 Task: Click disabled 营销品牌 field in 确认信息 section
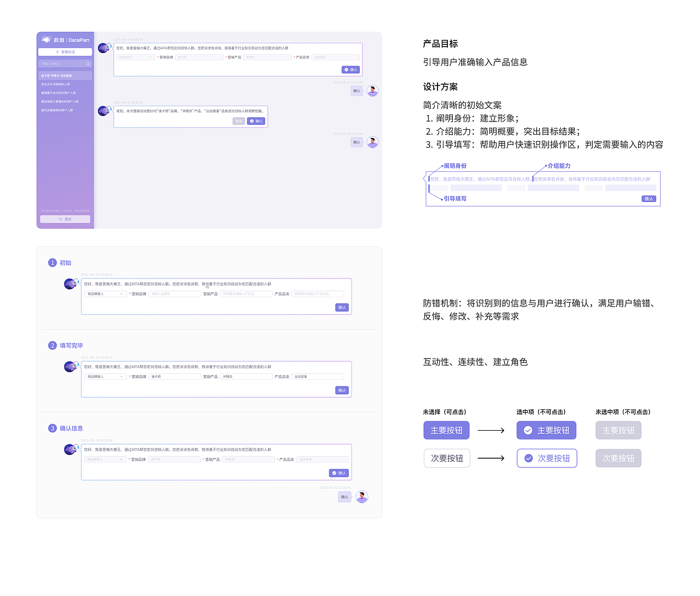click(x=174, y=459)
